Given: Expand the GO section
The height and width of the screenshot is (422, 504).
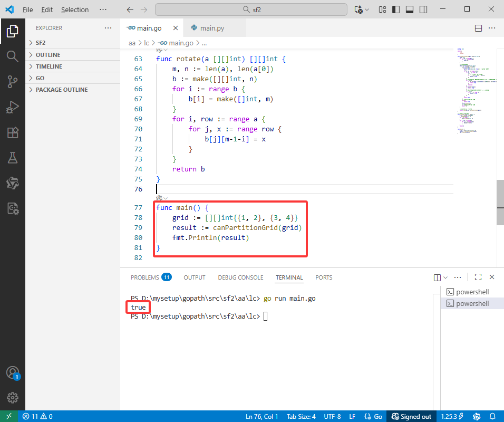Looking at the screenshot, I should (x=73, y=78).
